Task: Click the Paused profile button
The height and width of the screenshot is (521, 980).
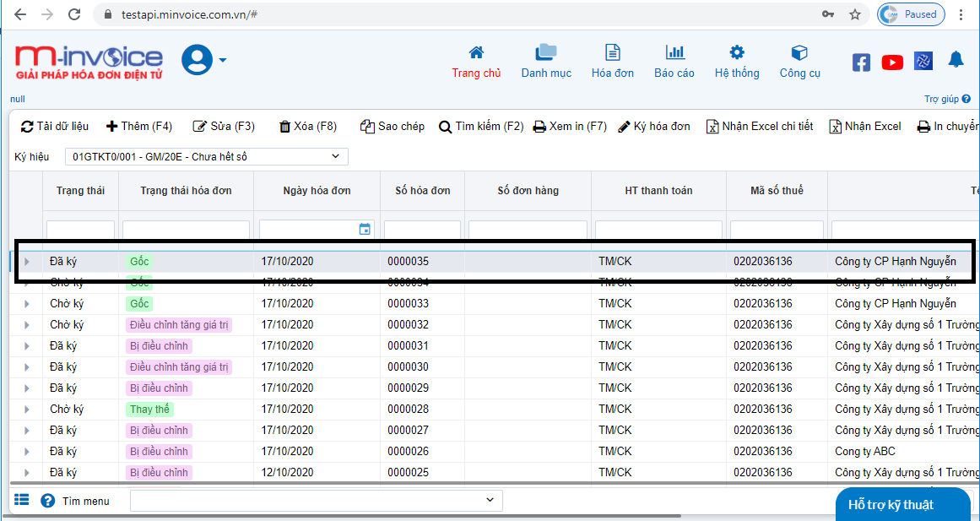Action: pos(912,14)
